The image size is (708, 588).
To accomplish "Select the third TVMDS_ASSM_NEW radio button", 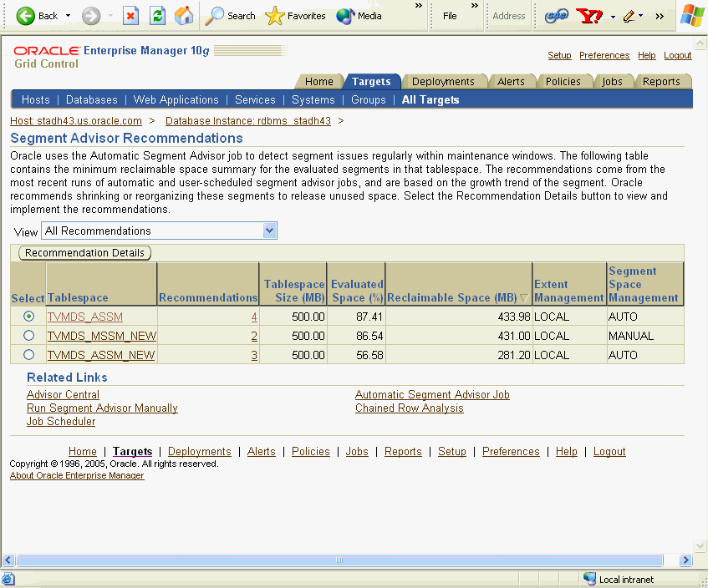I will coord(28,354).
